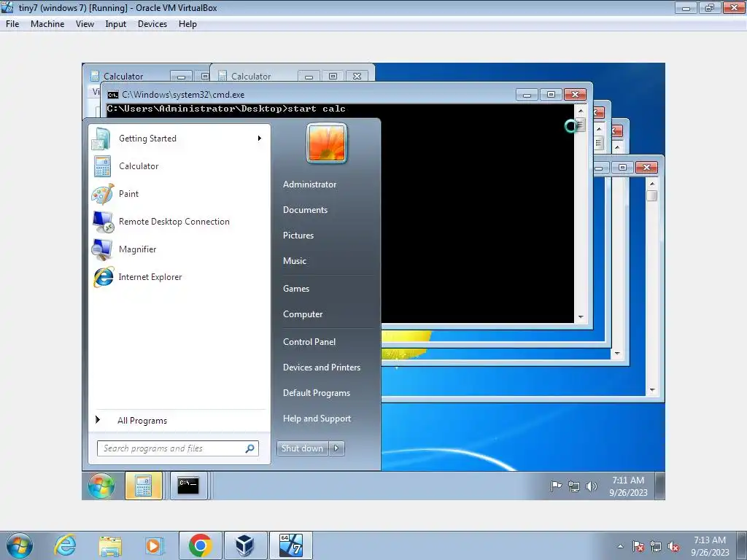Select Calculator button on guest taskbar
The height and width of the screenshot is (560, 747).
point(144,486)
